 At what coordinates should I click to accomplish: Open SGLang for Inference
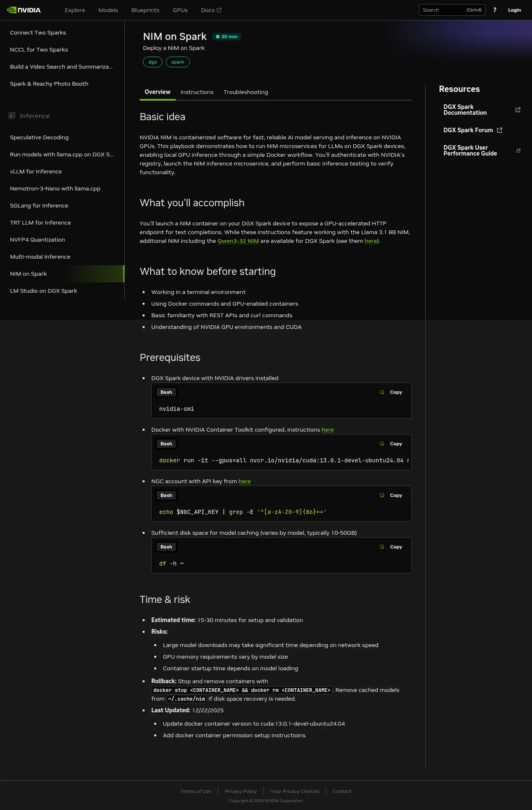(39, 205)
